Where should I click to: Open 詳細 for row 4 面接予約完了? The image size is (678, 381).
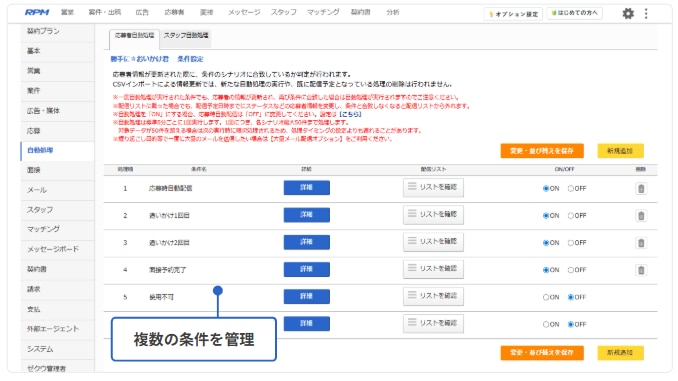pos(307,269)
